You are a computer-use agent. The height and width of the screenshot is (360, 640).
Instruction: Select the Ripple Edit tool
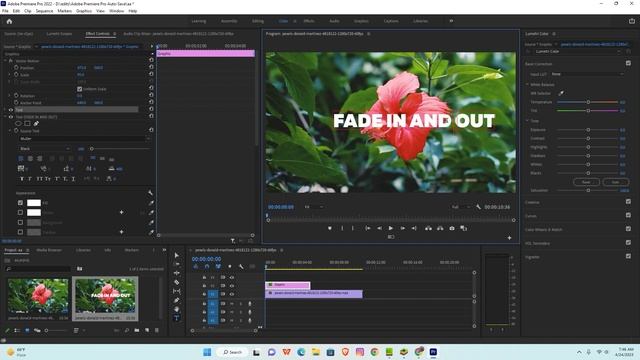[x=176, y=273]
